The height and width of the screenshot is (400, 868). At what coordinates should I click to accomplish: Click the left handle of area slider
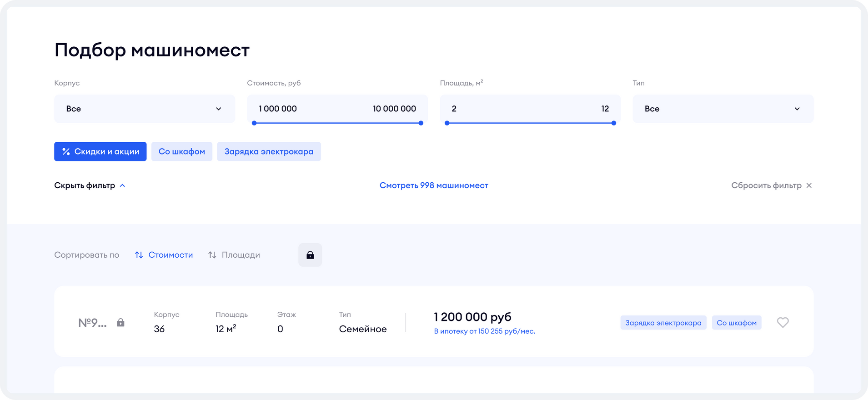click(447, 123)
